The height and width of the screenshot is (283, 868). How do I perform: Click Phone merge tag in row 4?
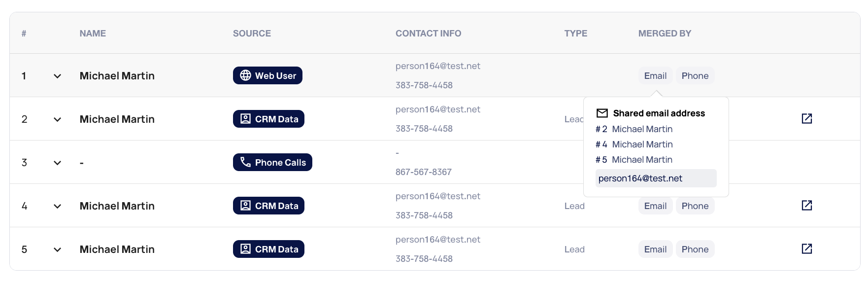coord(695,206)
